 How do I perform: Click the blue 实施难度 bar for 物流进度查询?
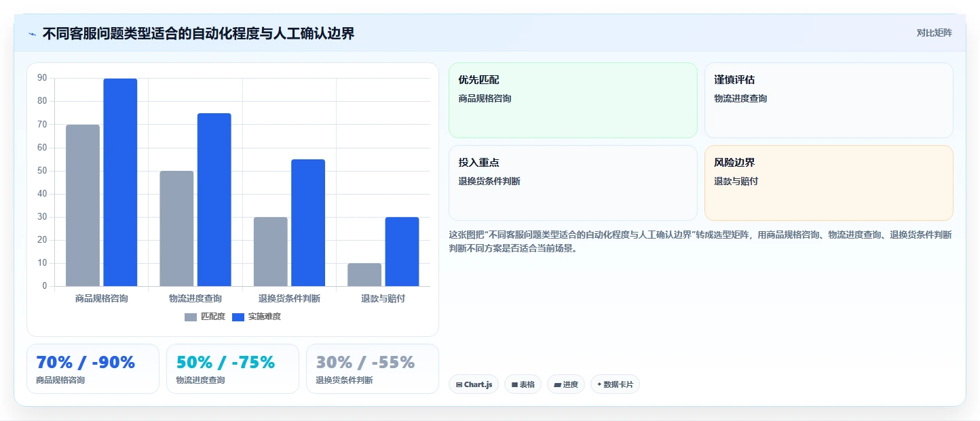[x=214, y=199]
